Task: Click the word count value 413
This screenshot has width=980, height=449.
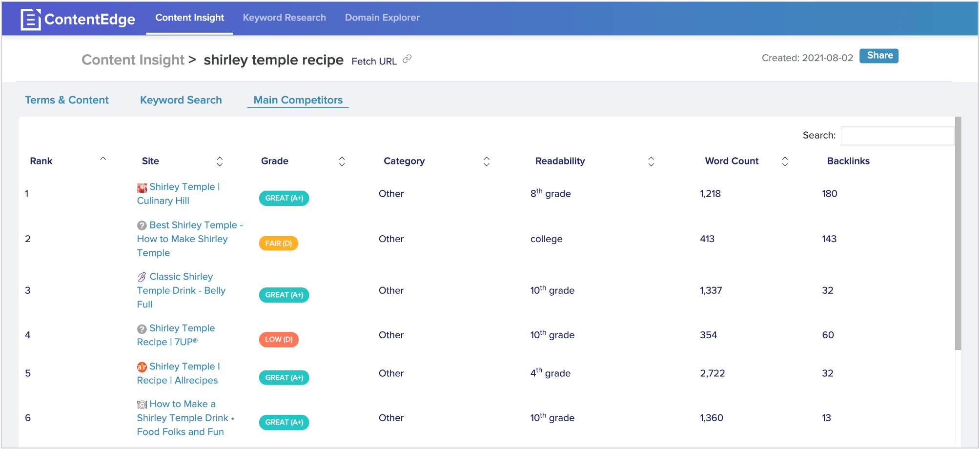Action: coord(707,239)
